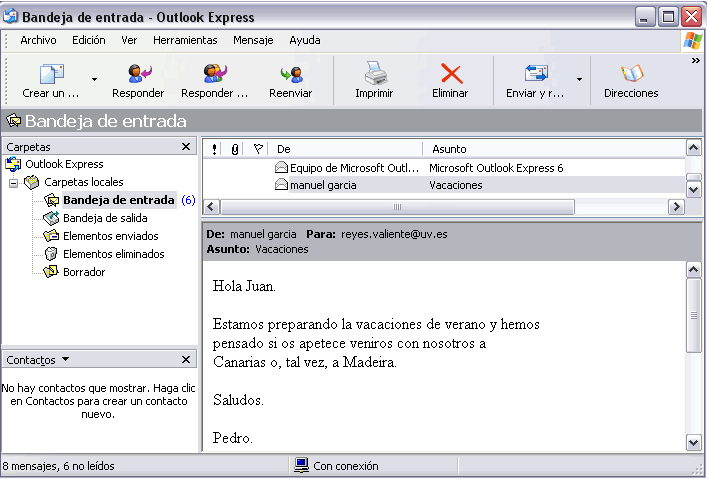This screenshot has height=479, width=708.
Task: Click preview pane scroll up arrow
Action: pos(694,270)
